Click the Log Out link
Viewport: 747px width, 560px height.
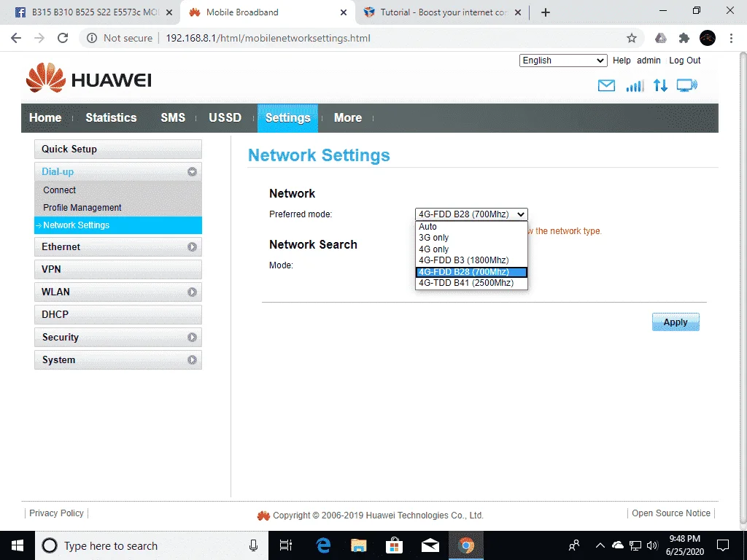click(x=684, y=61)
